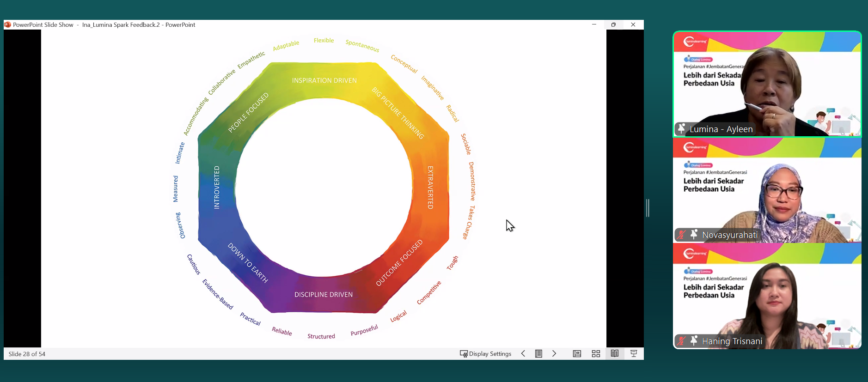Click the pin icon beside Haning Trisnani
This screenshot has height=382, width=868.
[x=694, y=341]
